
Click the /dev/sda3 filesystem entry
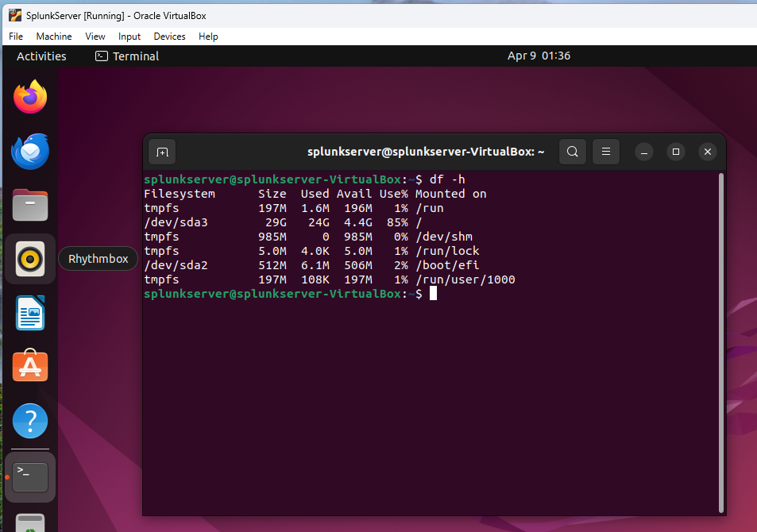176,222
